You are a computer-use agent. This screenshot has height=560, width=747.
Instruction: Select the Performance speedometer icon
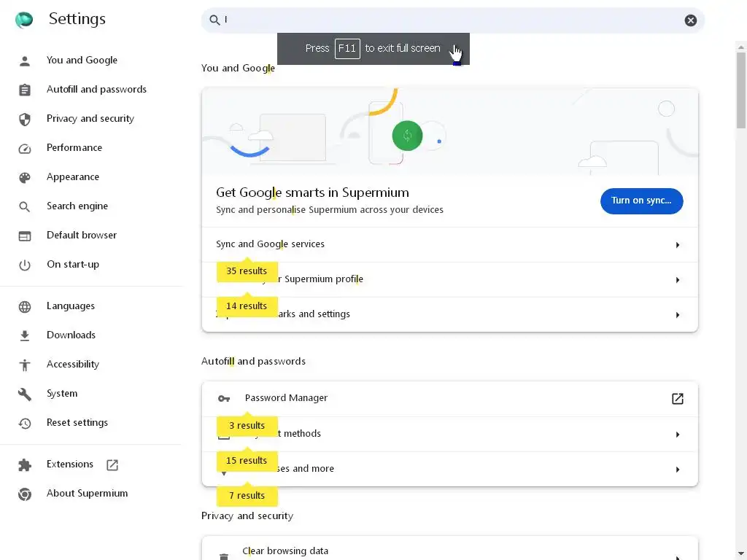click(x=25, y=148)
